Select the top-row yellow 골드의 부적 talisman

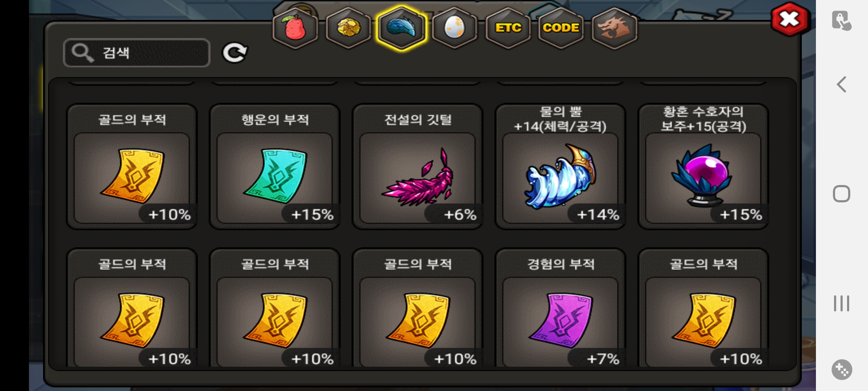pyautogui.click(x=132, y=167)
